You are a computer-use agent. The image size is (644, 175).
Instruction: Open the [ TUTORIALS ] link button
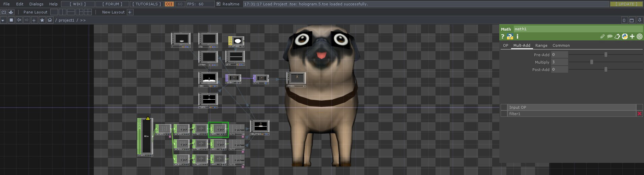pos(146,4)
